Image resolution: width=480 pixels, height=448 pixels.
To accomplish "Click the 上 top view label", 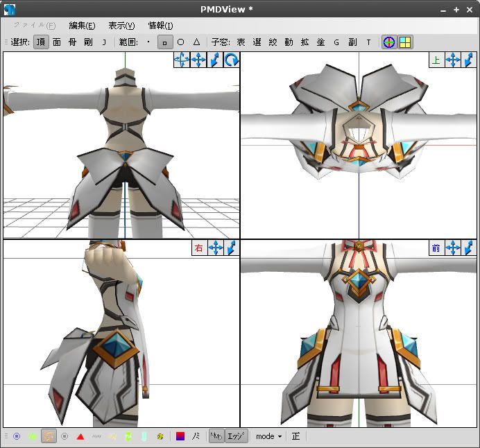I will click(x=436, y=60).
